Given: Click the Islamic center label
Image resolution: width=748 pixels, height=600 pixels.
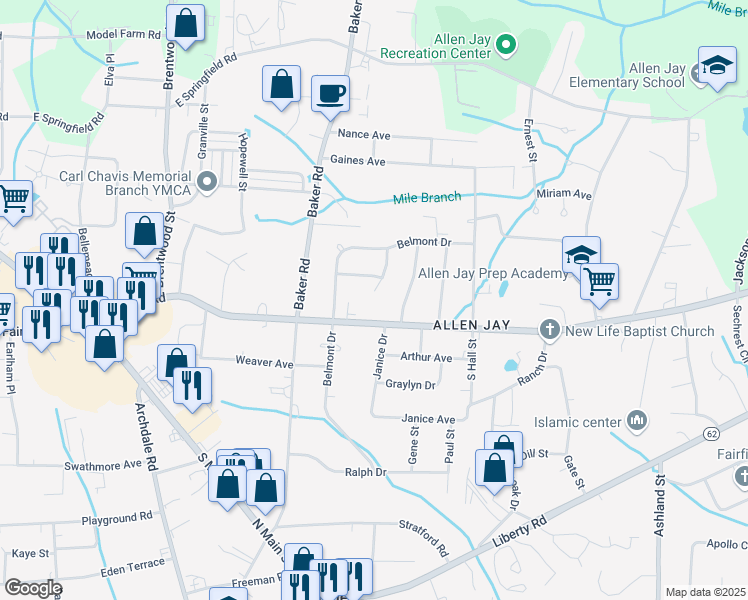Looking at the screenshot, I should pos(577,422).
